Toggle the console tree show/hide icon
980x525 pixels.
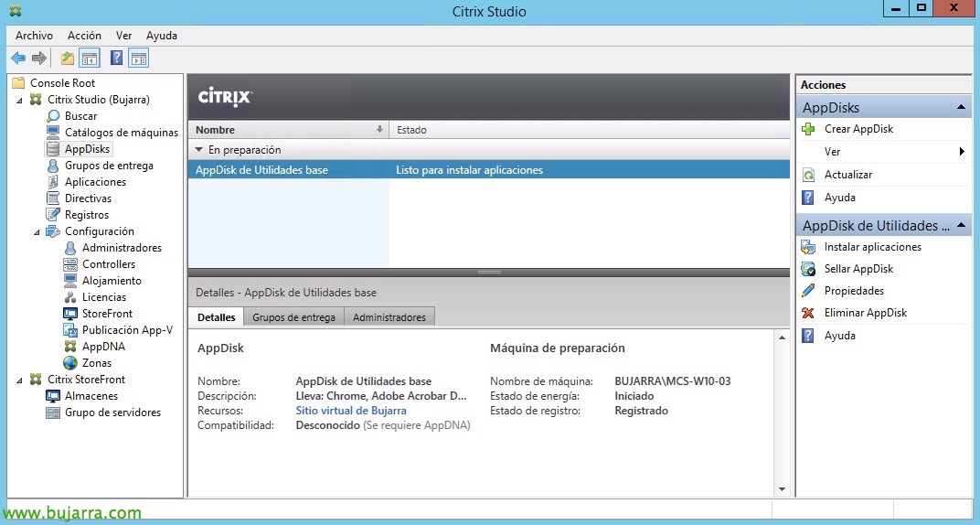tap(90, 59)
